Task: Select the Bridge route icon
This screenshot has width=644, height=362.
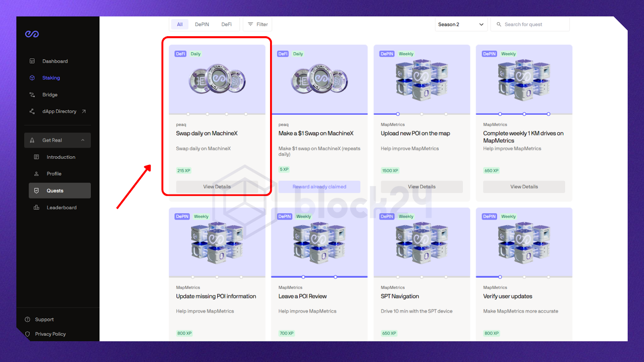Action: tap(32, 95)
